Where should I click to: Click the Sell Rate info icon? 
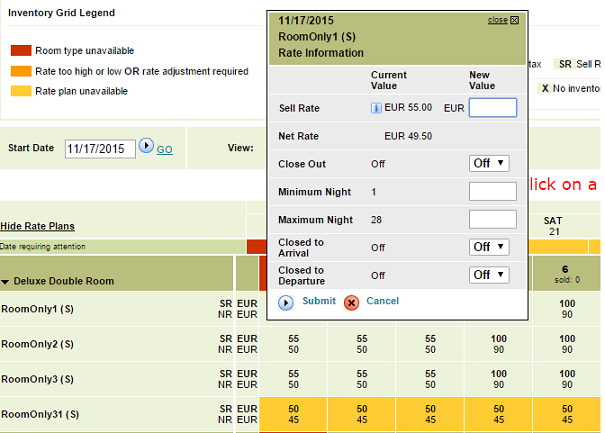(x=376, y=107)
